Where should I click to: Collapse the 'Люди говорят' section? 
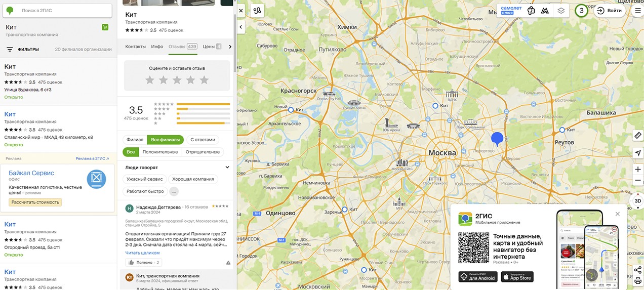pos(227,168)
